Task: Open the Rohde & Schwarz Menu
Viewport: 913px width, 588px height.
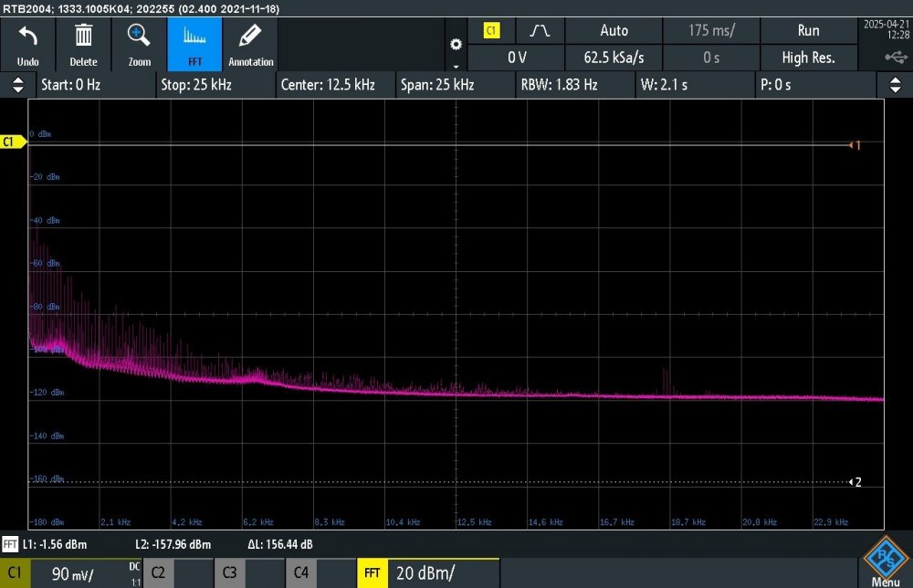Action: click(884, 563)
